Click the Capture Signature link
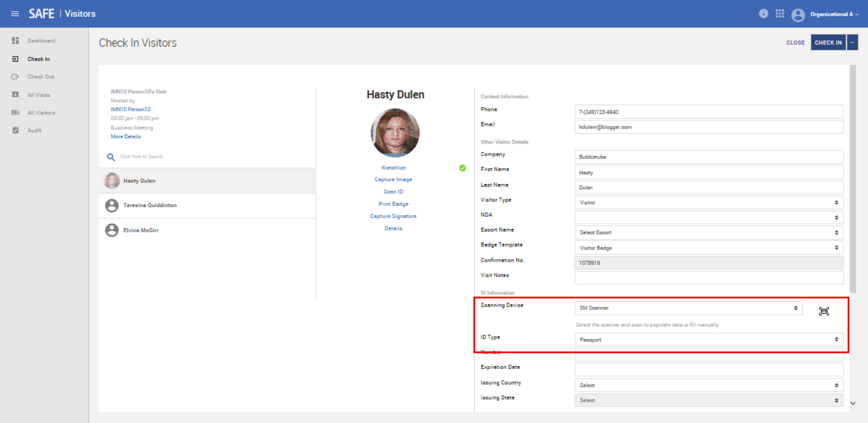The image size is (868, 423). coord(393,216)
